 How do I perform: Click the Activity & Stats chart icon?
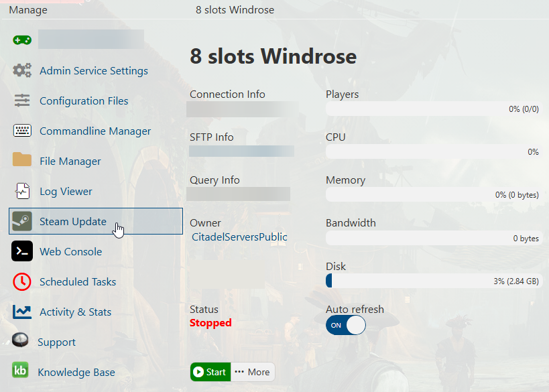(22, 312)
